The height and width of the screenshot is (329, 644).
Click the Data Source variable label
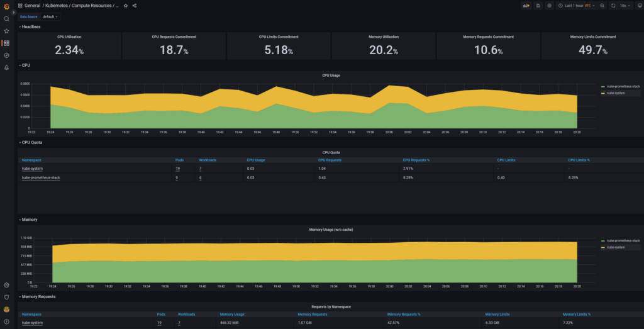point(29,17)
